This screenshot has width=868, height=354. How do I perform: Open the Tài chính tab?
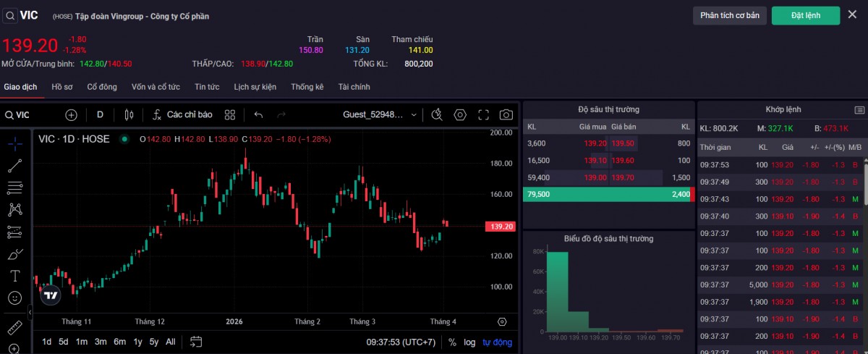click(x=354, y=87)
